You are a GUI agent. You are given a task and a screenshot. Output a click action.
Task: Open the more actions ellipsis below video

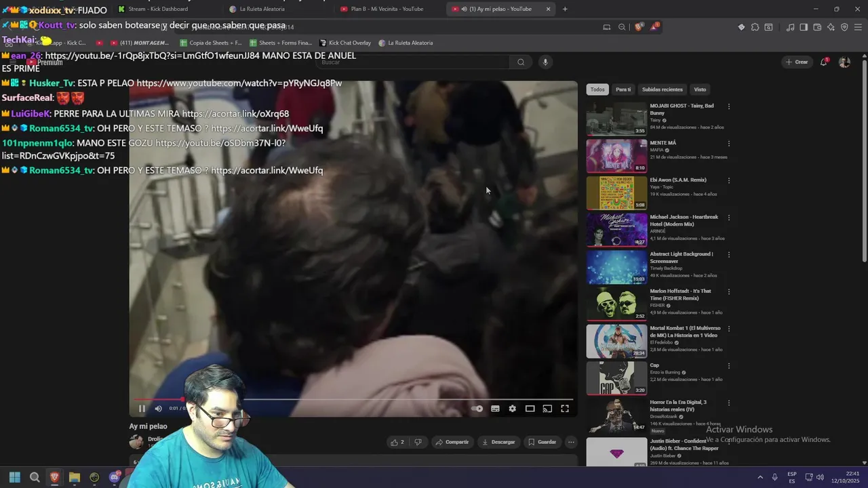coord(571,442)
